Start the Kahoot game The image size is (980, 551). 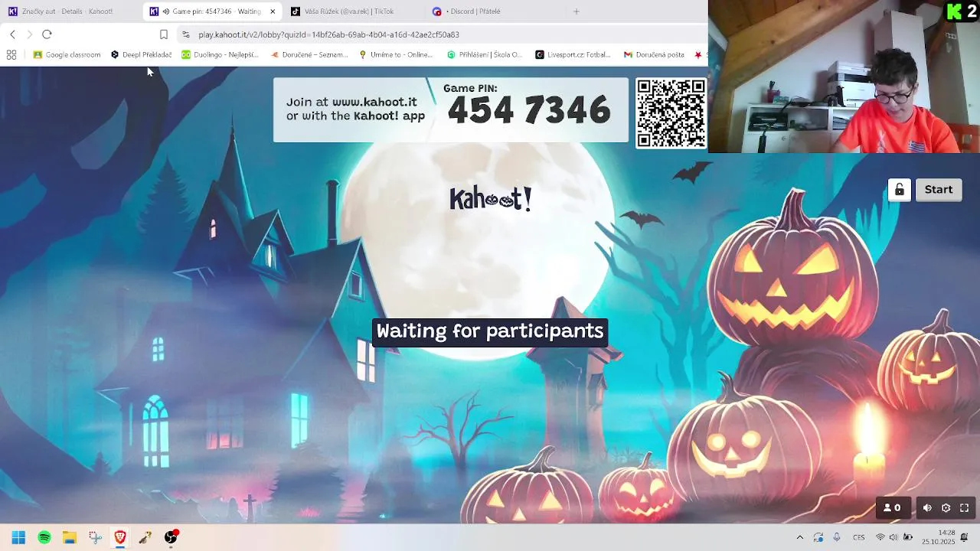click(938, 190)
